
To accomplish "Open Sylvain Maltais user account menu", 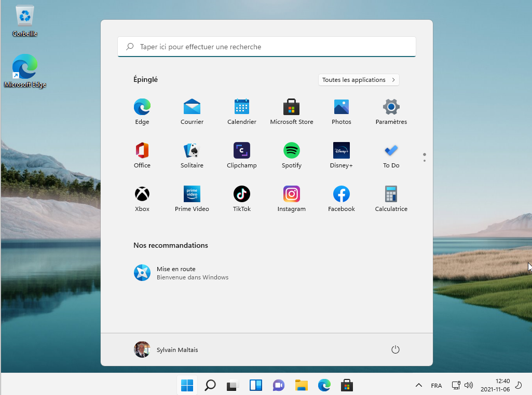I will coord(166,349).
